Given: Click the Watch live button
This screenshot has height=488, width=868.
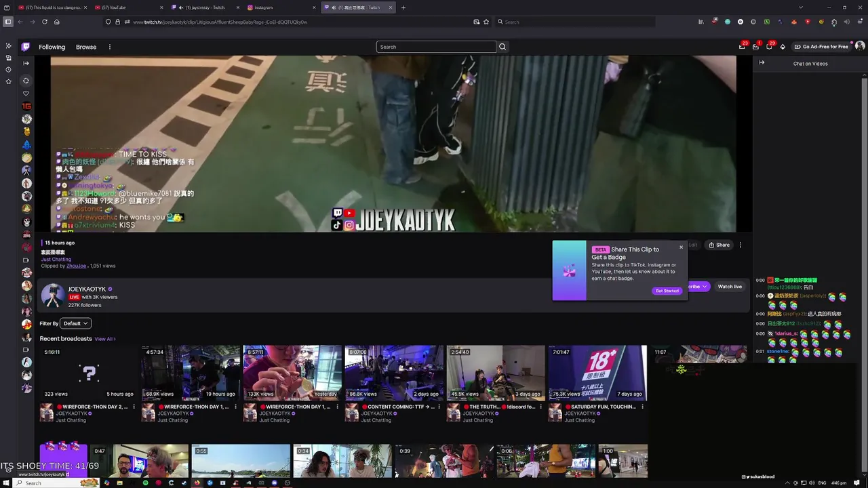Looking at the screenshot, I should [x=730, y=287].
